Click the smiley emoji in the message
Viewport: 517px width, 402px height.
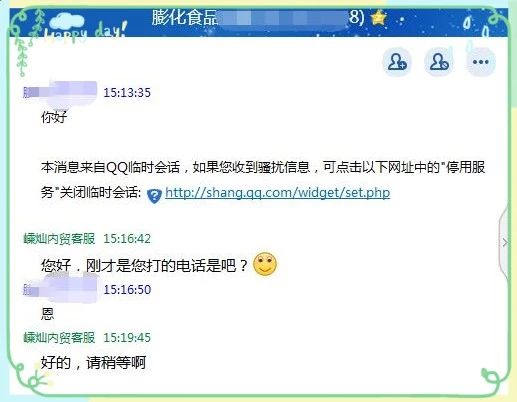coord(265,264)
